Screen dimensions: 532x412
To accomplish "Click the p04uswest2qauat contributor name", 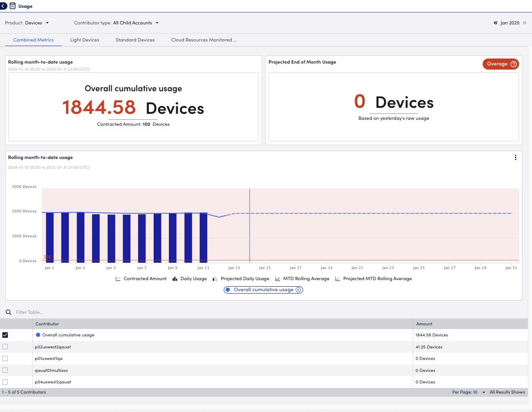I will [53, 382].
